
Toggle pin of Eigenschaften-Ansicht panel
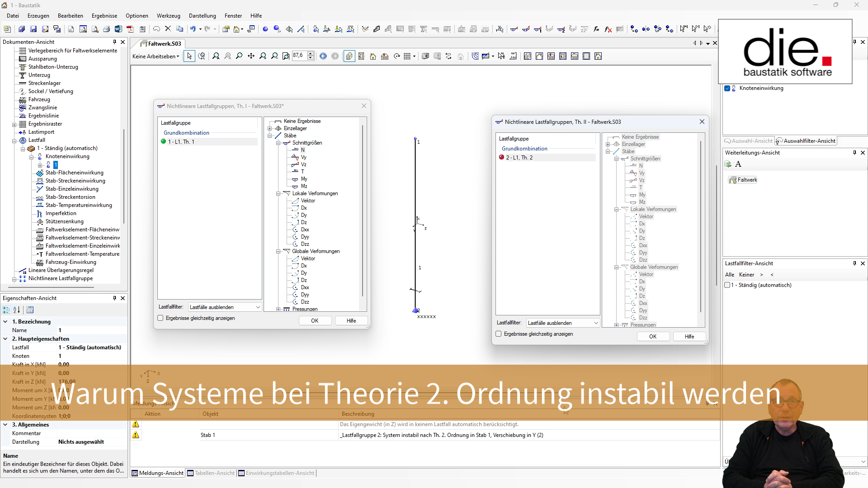coord(114,298)
